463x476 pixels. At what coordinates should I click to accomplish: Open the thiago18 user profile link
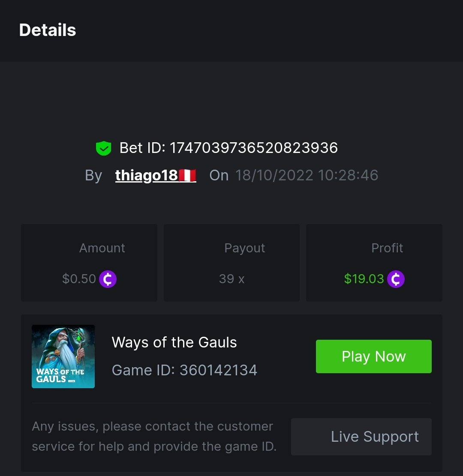[146, 175]
